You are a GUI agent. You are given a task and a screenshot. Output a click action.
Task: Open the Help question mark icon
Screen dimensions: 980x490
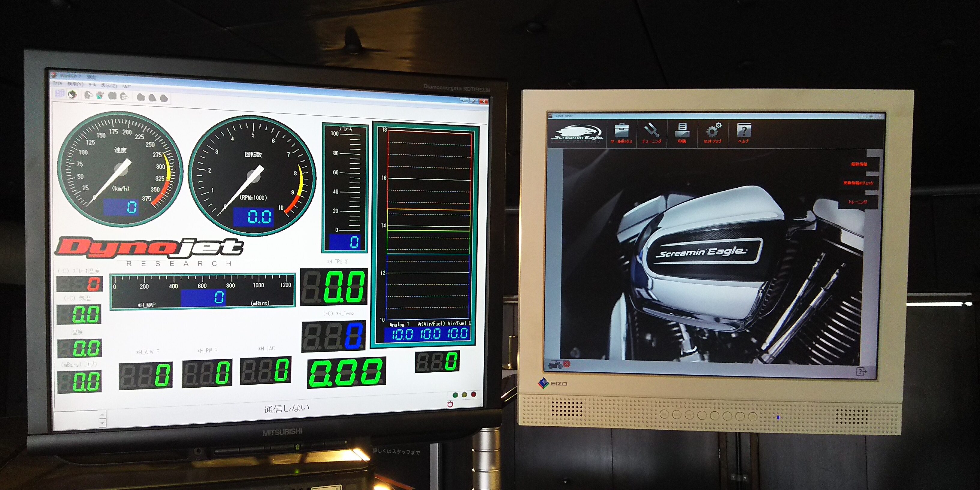click(743, 132)
